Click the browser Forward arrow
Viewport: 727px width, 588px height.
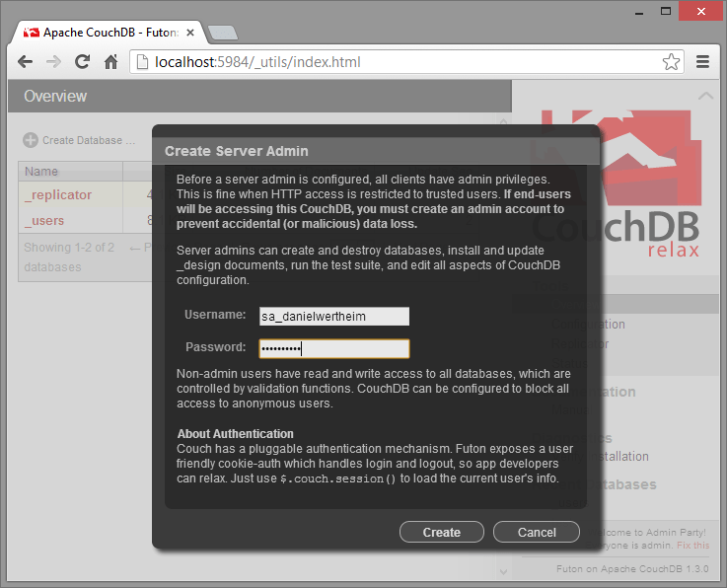[x=54, y=62]
